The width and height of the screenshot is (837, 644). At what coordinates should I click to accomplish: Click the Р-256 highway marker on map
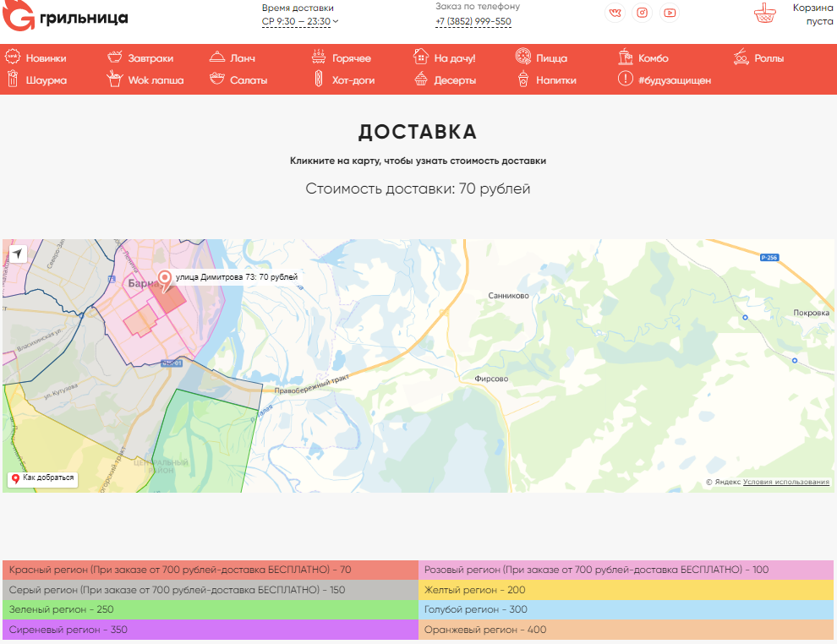(769, 258)
